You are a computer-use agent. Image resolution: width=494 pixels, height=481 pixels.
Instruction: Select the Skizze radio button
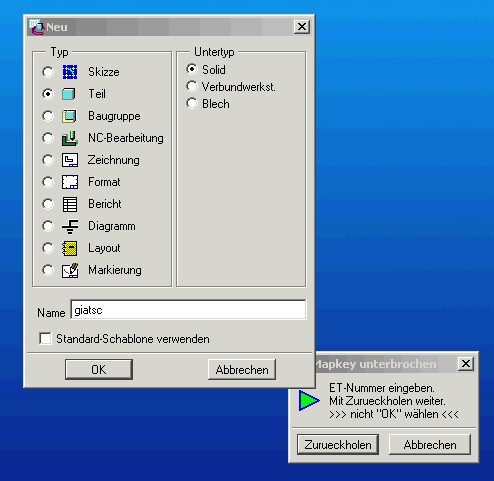pyautogui.click(x=48, y=72)
